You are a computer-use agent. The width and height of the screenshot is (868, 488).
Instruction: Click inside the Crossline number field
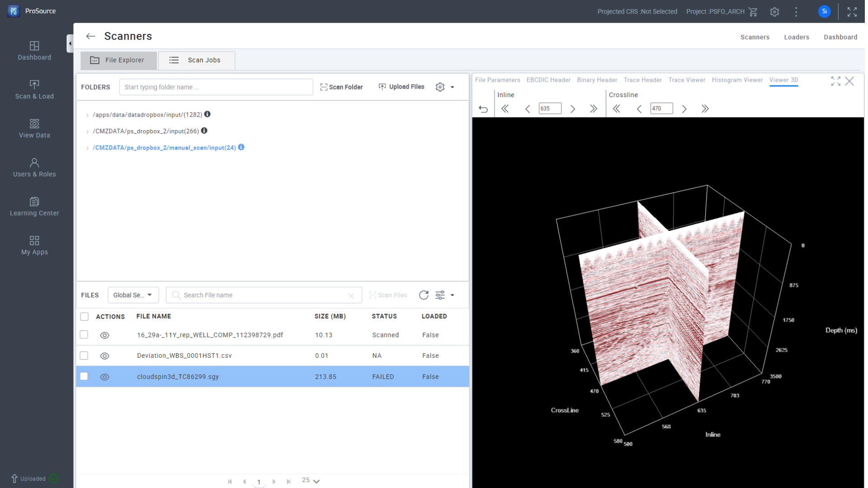[x=661, y=108]
